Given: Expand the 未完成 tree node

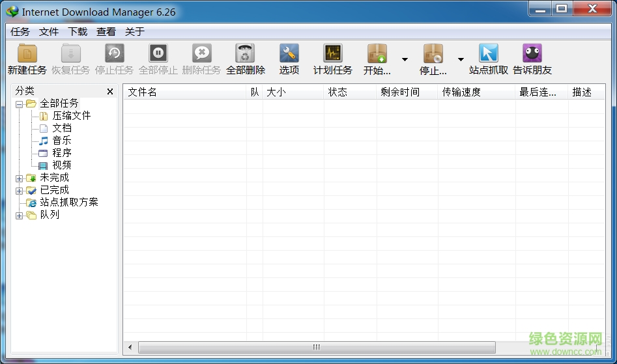Looking at the screenshot, I should [19, 178].
